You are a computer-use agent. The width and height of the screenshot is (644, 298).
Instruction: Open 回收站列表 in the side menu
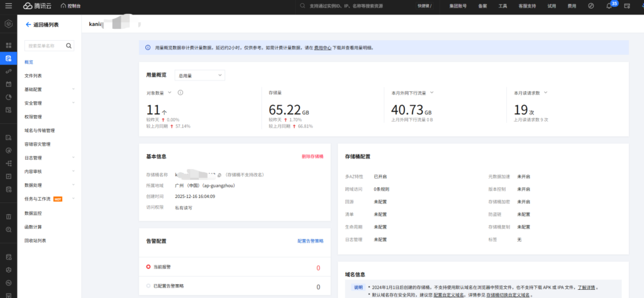pos(35,241)
